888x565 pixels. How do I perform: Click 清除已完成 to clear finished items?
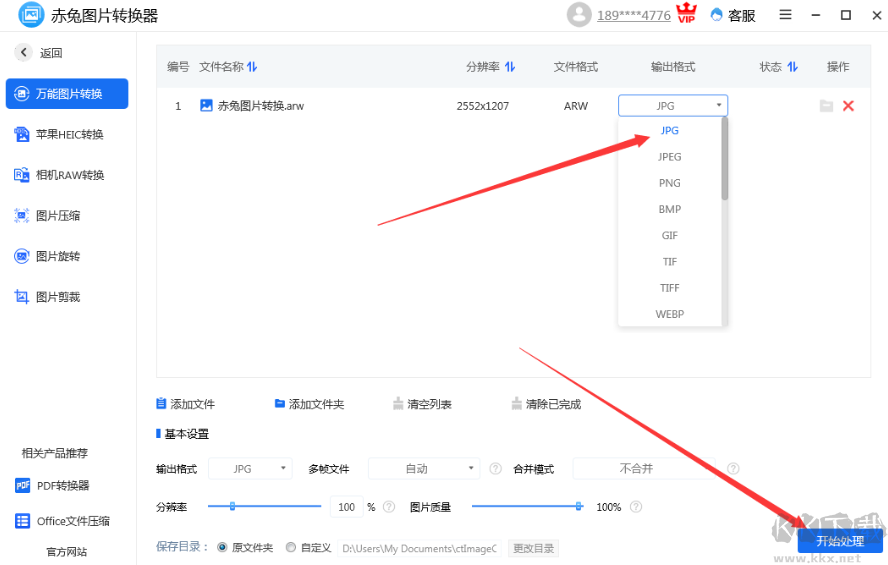547,404
